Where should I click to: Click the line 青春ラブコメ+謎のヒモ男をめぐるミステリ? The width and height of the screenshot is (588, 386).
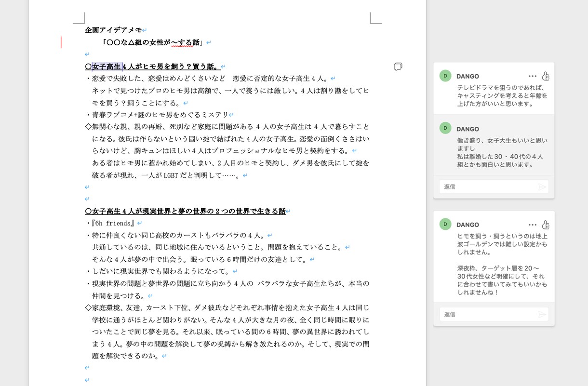[x=160, y=115]
